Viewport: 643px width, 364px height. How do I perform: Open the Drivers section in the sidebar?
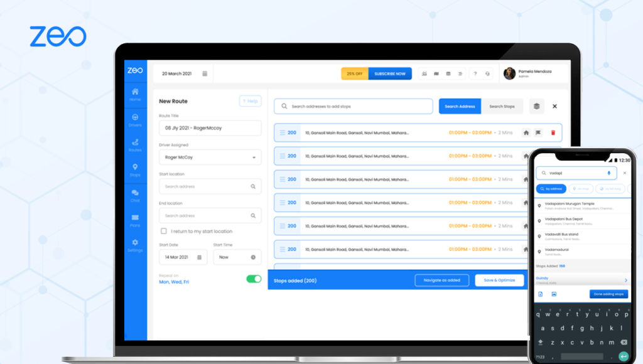point(135,119)
